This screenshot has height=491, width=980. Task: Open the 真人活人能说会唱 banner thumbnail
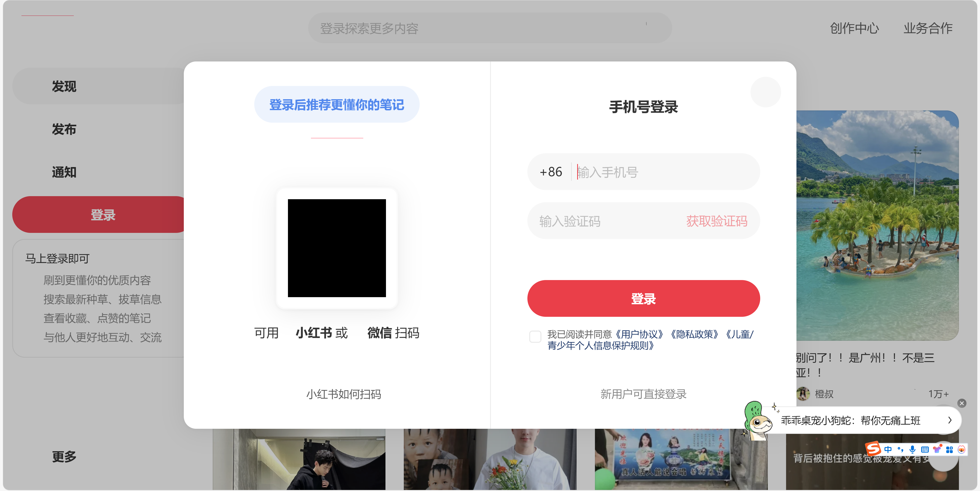click(x=681, y=459)
